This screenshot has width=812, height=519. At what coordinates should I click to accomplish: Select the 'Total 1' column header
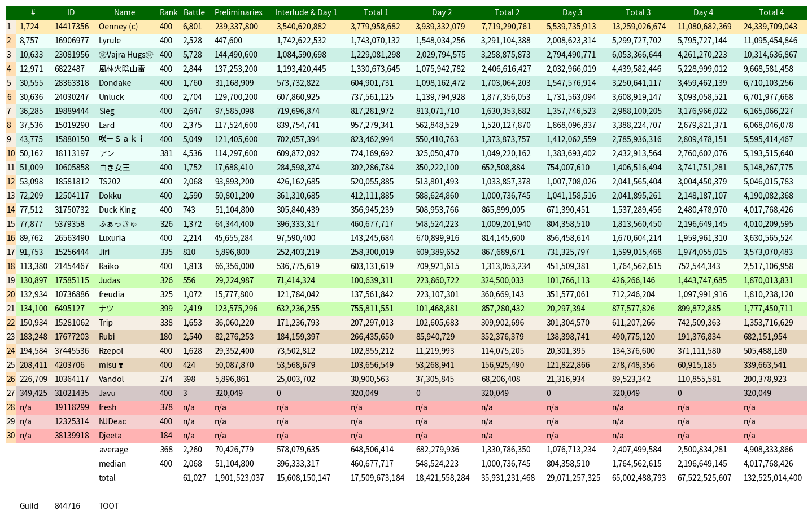coord(376,12)
